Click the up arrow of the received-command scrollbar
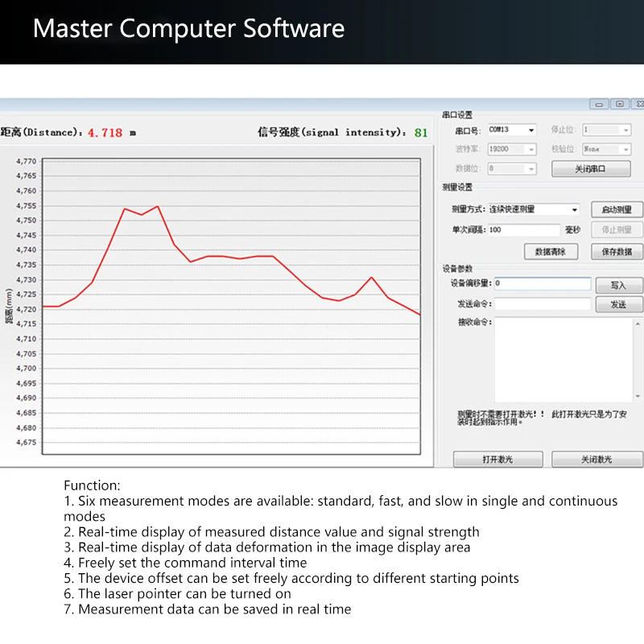This screenshot has width=644, height=644. coord(638,324)
